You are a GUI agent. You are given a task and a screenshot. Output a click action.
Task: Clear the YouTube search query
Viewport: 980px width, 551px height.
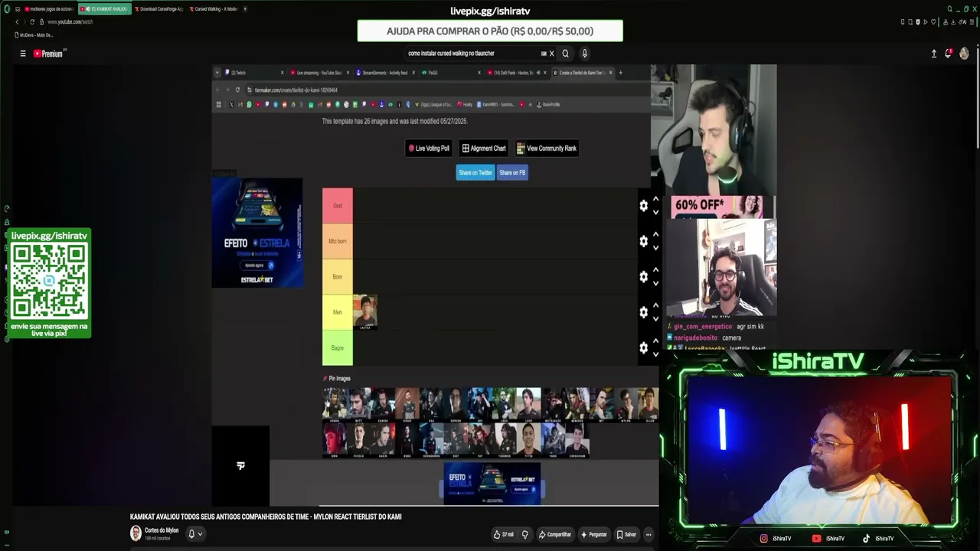[x=551, y=54]
